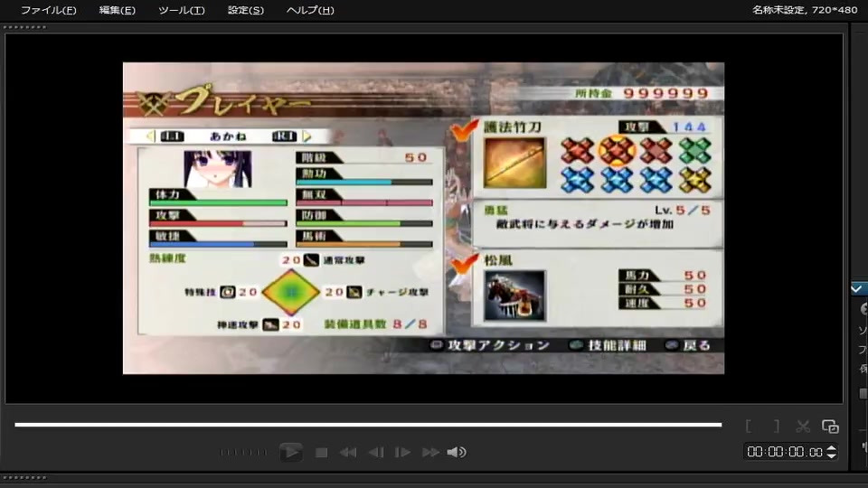Jump to the start with the Home button
Viewport: 868px width, 488px height.
[x=348, y=453]
